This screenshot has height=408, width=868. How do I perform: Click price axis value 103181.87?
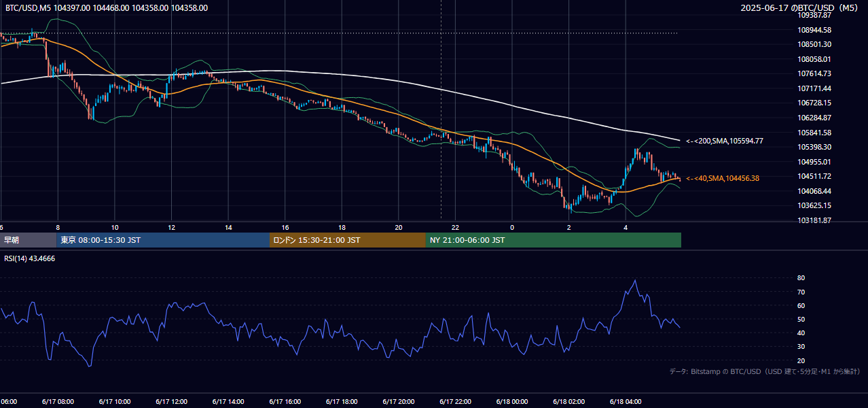[815, 220]
